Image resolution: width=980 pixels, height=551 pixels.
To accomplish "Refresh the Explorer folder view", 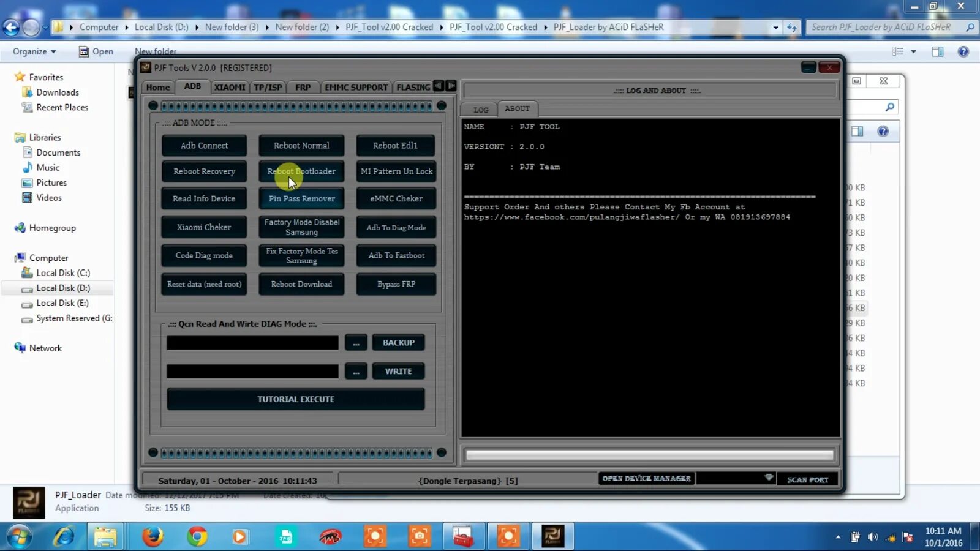I will click(x=792, y=28).
